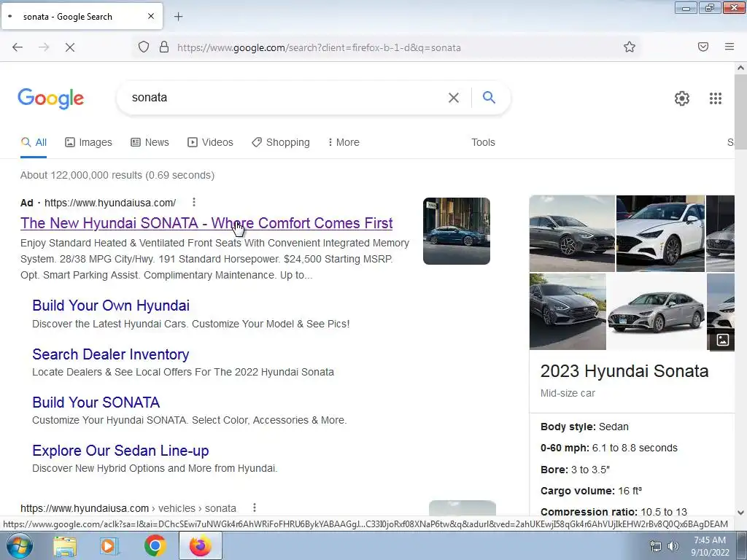
Task: Save page to Pocket icon
Action: [x=703, y=47]
